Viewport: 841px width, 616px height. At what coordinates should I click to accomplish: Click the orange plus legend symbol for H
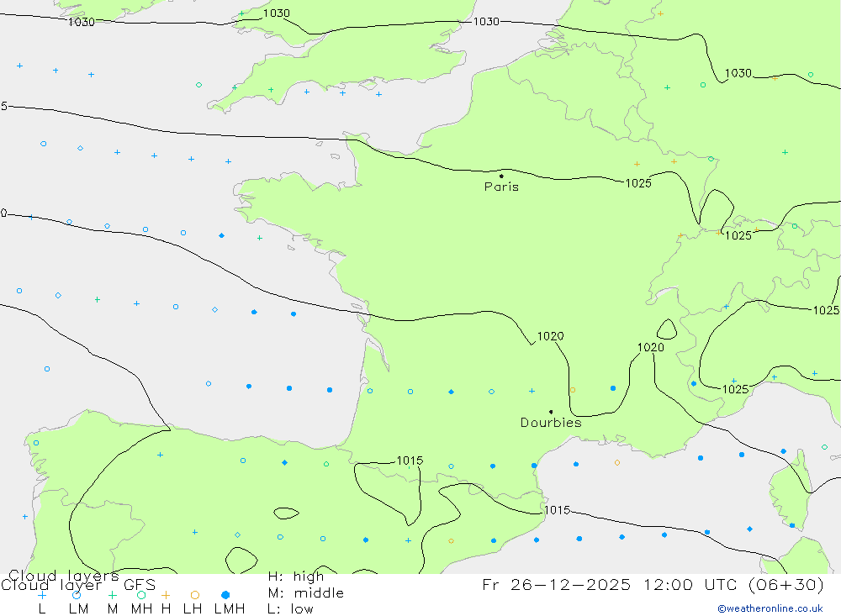point(166,595)
